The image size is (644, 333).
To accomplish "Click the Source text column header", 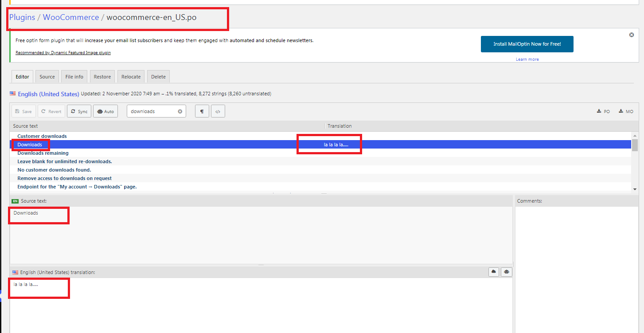I will click(x=26, y=126).
